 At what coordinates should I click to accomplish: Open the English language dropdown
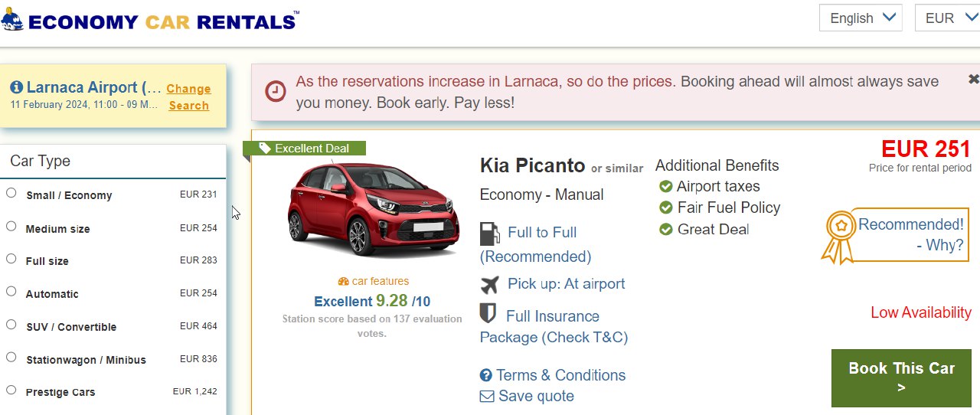[861, 18]
